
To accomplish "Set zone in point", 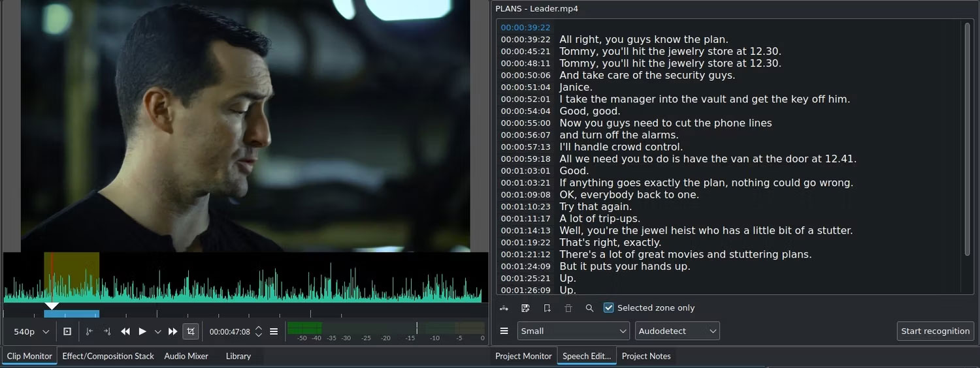I will (x=90, y=331).
